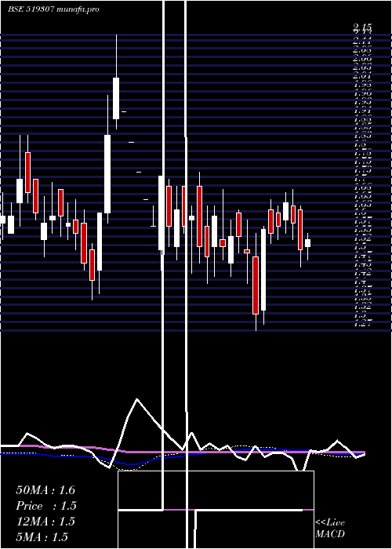The height and width of the screenshot is (549, 392).
Task: Select the Price : 1.5 readout
Action: pyautogui.click(x=46, y=506)
